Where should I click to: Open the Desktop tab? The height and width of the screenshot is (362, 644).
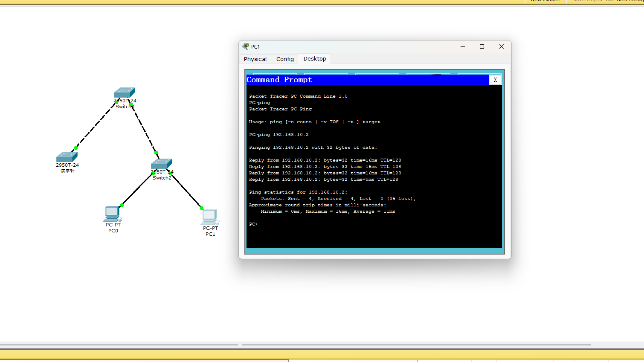(315, 59)
